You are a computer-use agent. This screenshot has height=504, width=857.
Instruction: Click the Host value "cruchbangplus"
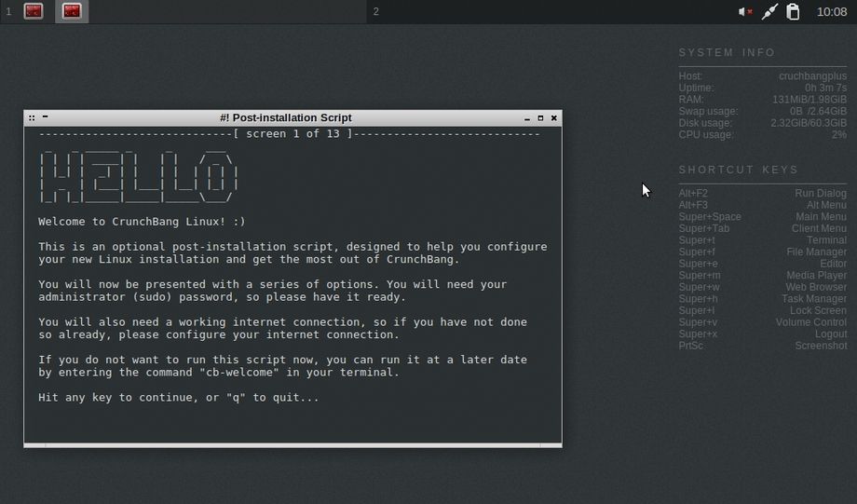pyautogui.click(x=812, y=76)
